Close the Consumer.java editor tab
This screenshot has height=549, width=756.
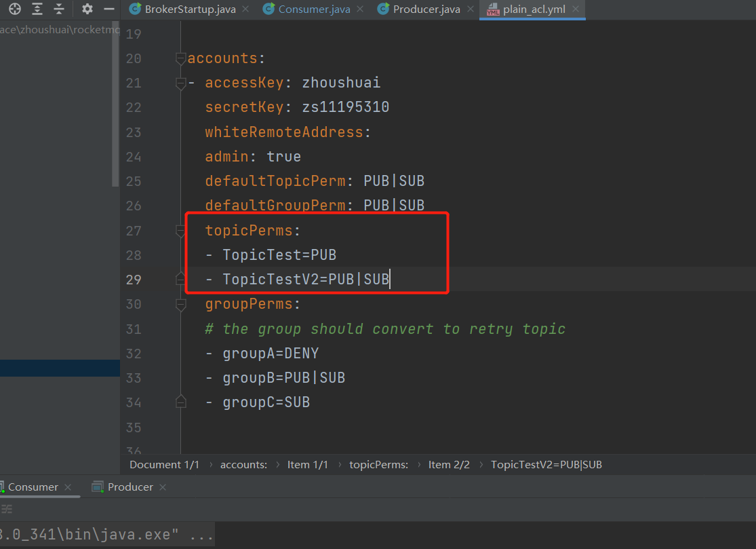point(360,10)
